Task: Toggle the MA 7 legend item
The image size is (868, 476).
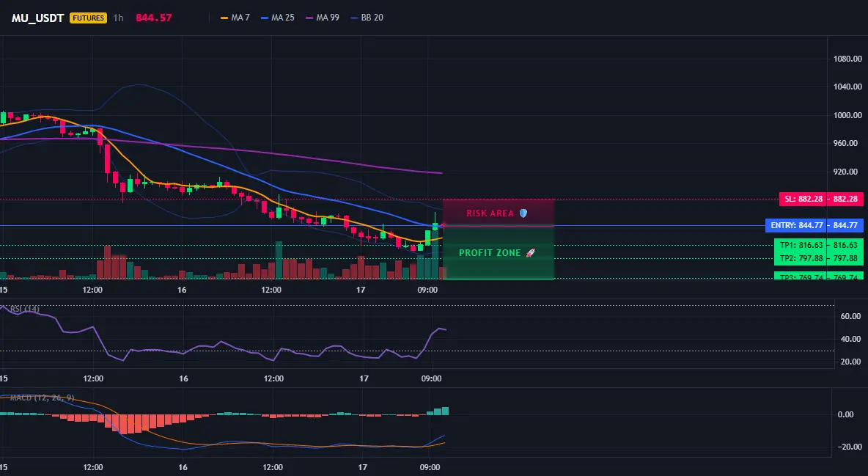Action: (235, 18)
